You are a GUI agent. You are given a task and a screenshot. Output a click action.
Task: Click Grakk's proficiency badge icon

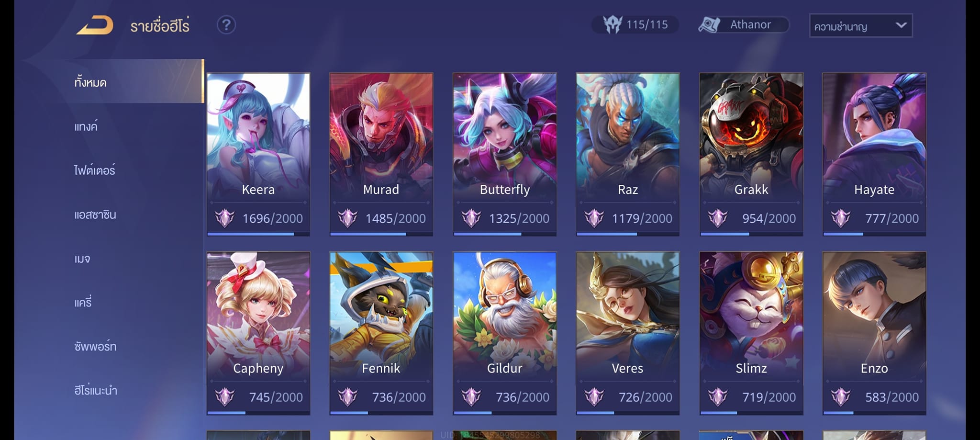point(717,218)
